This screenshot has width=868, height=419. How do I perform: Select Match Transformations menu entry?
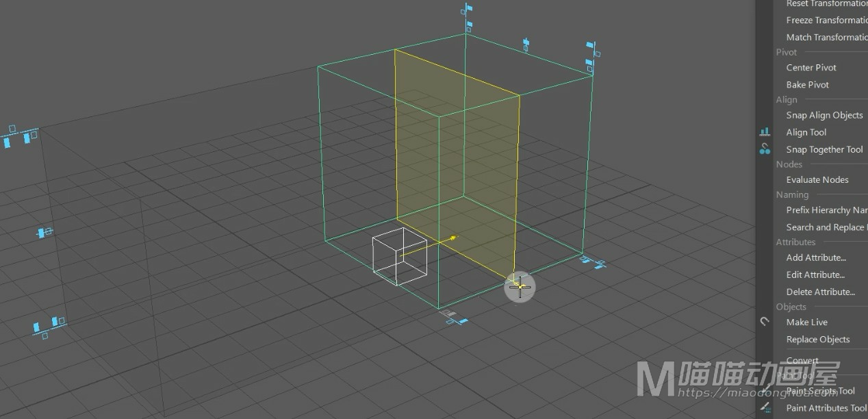pos(826,37)
